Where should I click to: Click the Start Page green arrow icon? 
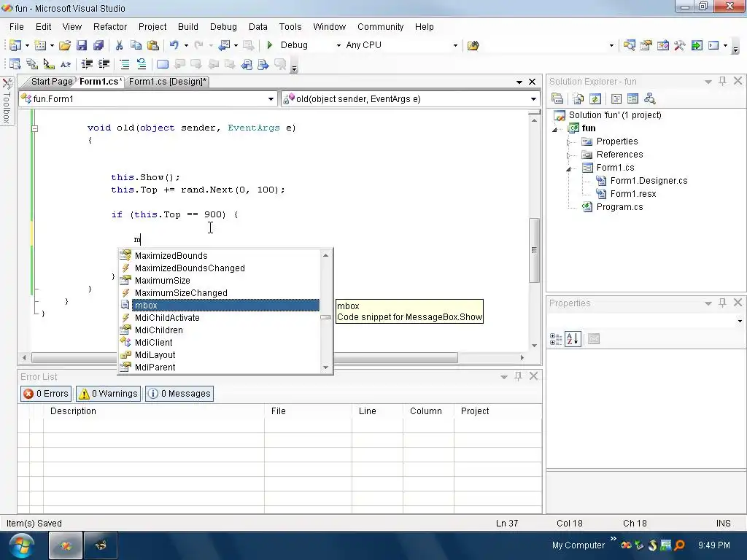pos(697,45)
